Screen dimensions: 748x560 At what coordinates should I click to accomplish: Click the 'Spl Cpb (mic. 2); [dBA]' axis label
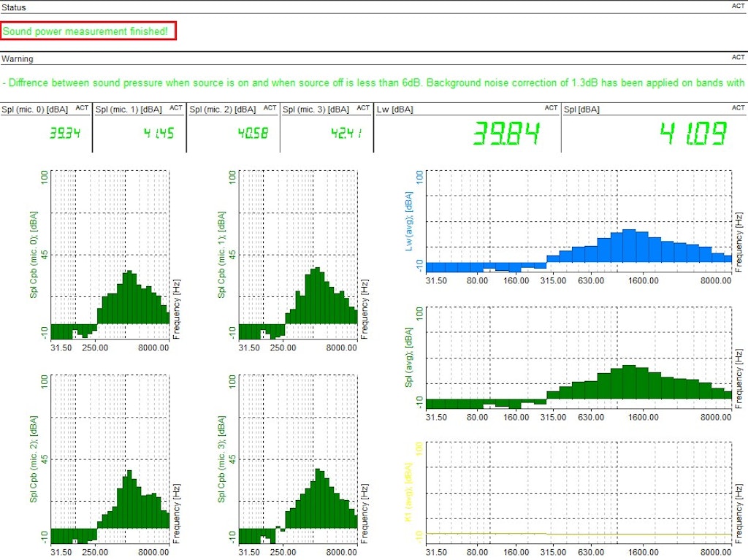click(34, 459)
